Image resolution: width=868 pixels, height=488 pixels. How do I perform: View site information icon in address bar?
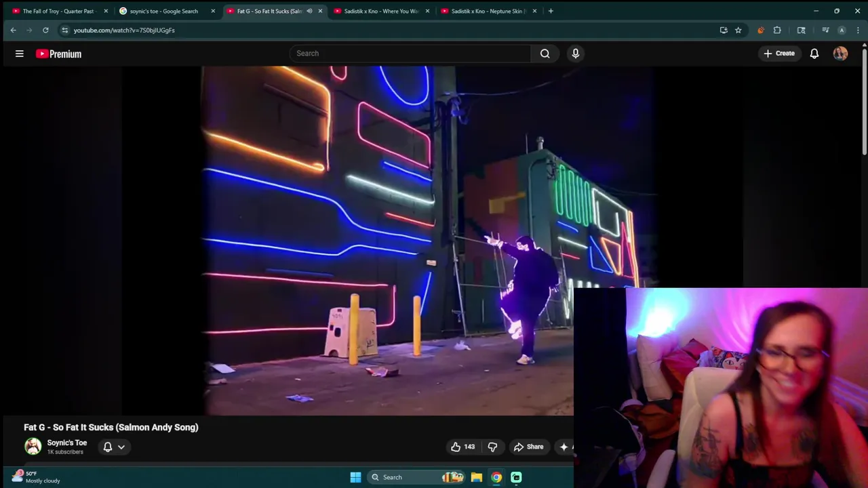(64, 30)
